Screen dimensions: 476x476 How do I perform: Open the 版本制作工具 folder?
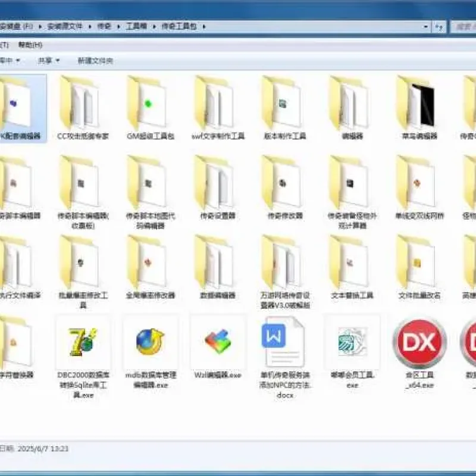click(x=285, y=108)
